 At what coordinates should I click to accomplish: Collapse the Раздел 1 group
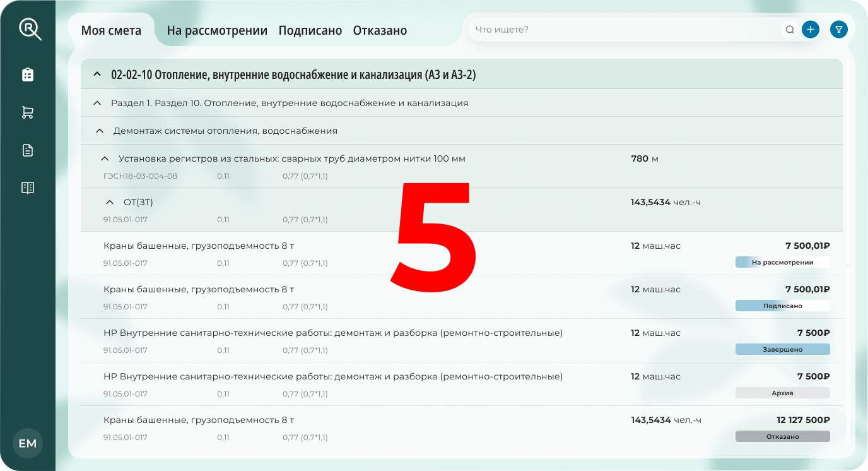tap(97, 102)
